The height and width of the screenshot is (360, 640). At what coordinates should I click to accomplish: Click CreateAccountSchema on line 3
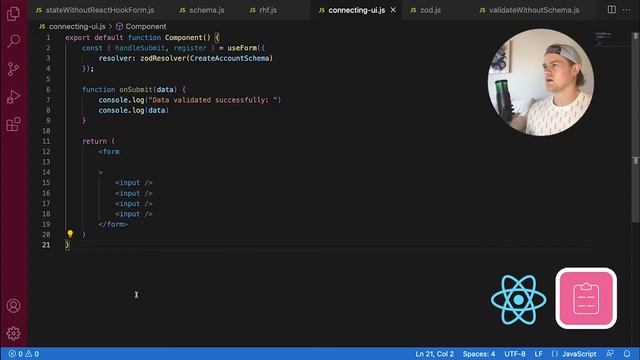point(230,58)
